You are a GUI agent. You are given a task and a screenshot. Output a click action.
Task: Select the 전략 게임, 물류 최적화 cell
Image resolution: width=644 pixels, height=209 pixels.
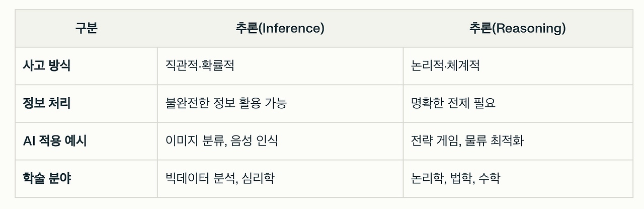(518, 141)
